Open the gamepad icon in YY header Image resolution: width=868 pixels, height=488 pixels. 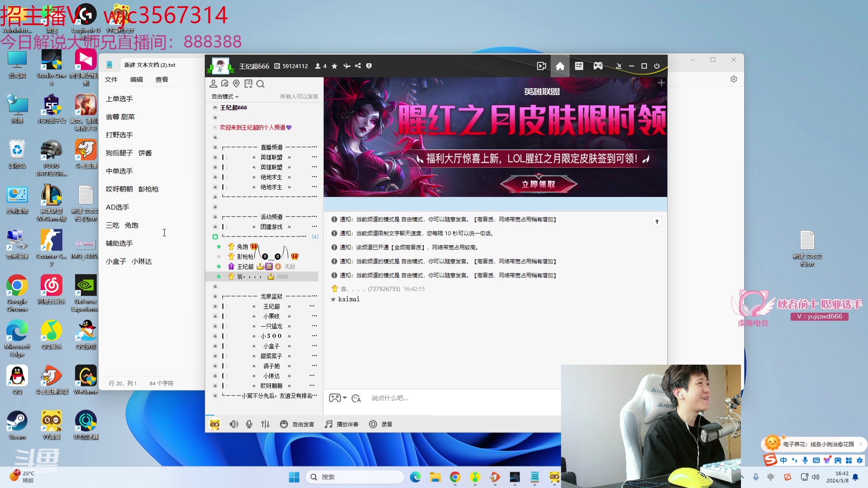click(598, 66)
